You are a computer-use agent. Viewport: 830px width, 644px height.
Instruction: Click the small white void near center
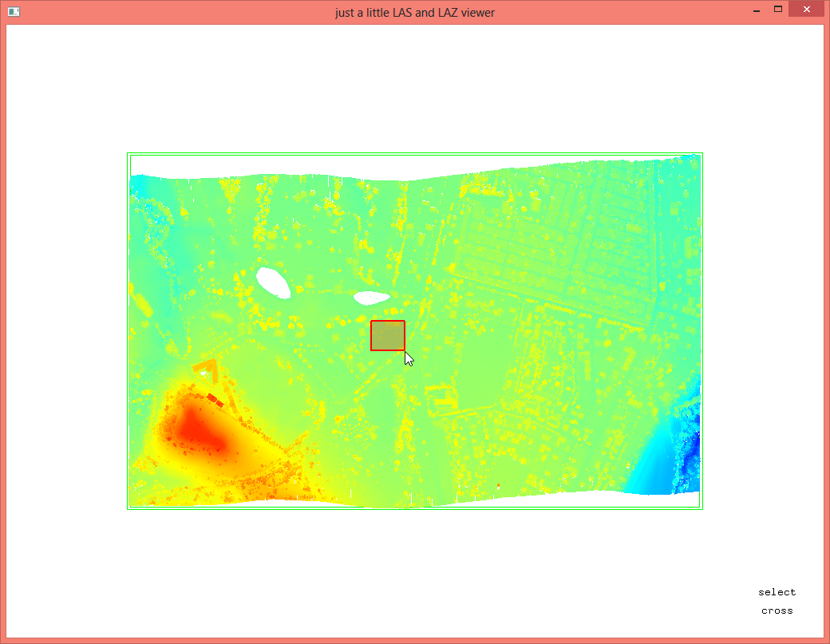pyautogui.click(x=371, y=298)
